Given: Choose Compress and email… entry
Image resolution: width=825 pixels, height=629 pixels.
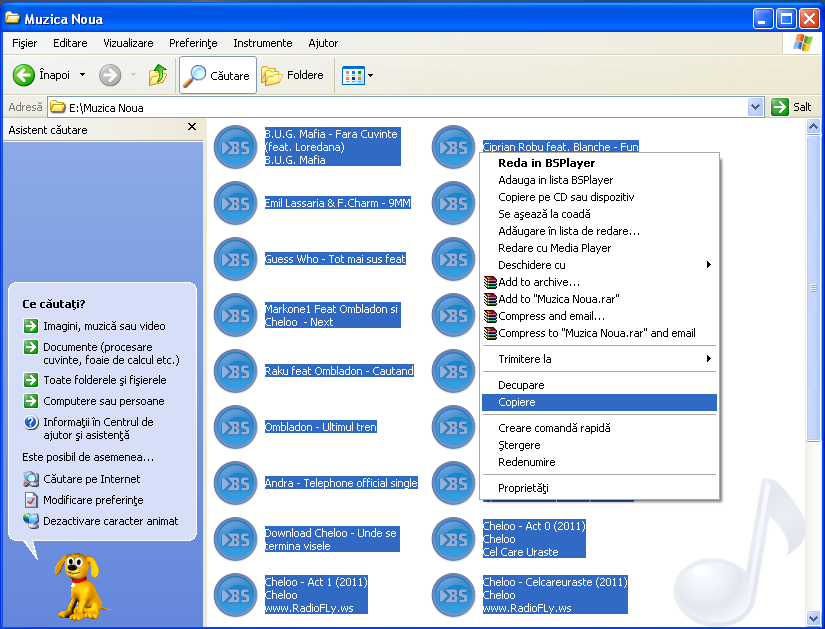Looking at the screenshot, I should [x=599, y=316].
